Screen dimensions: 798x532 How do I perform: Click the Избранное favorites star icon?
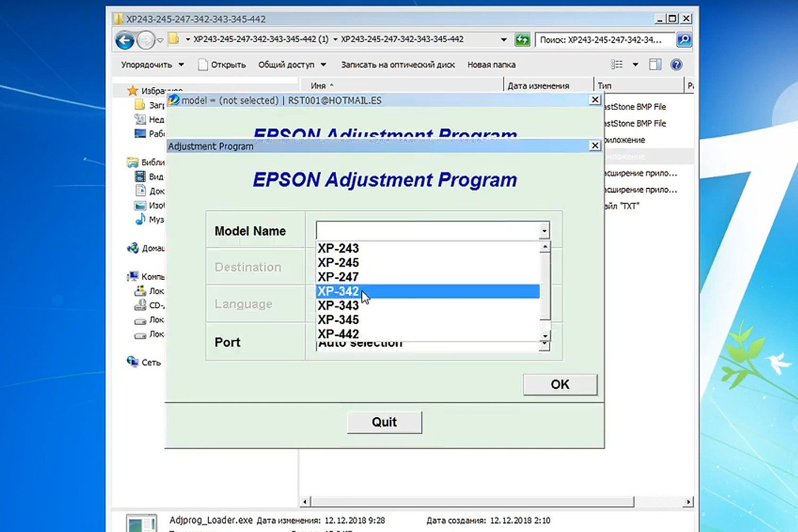tap(132, 90)
